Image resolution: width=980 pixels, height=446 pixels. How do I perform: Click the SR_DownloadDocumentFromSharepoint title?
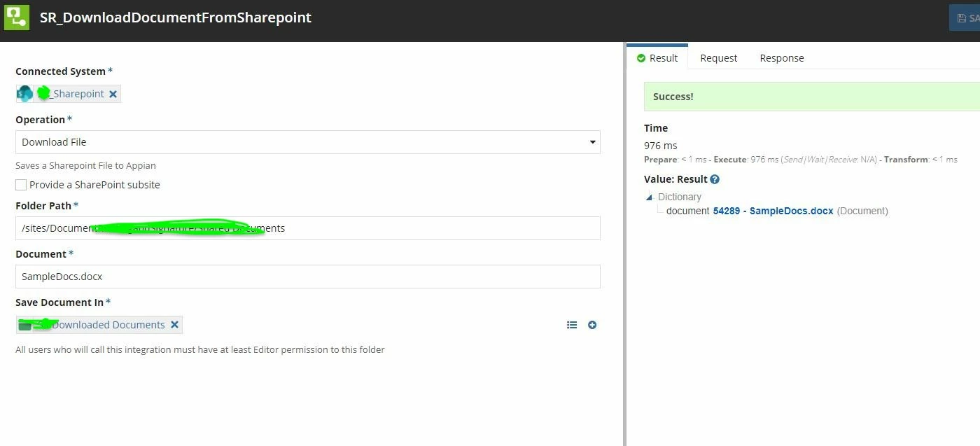(x=176, y=18)
